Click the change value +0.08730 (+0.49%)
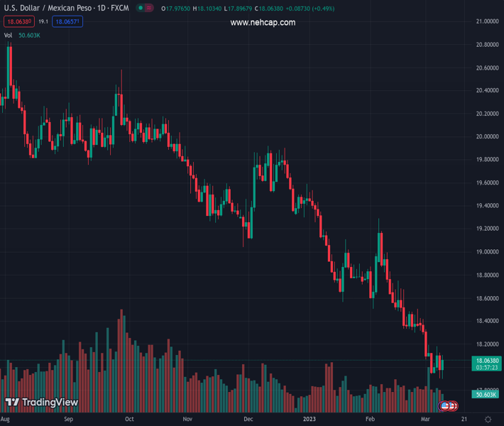 (310, 9)
